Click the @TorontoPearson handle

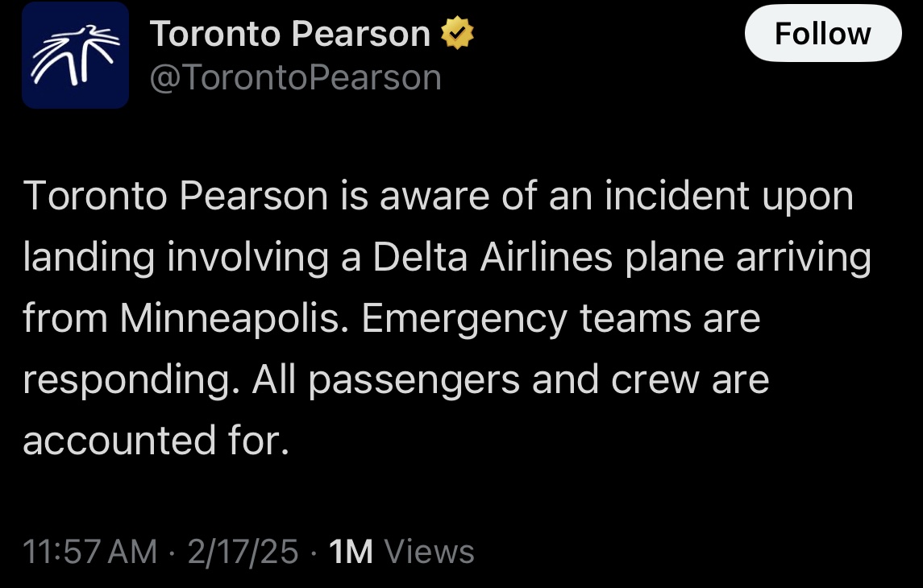(296, 77)
